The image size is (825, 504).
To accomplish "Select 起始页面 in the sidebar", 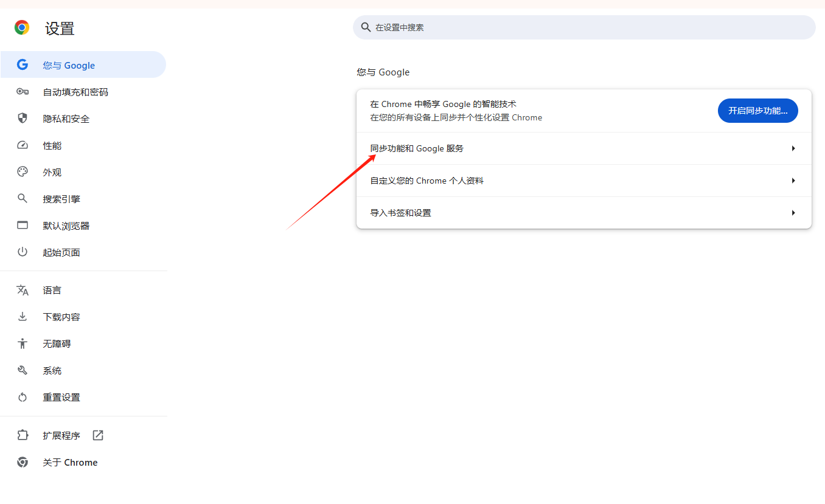I will (83, 252).
